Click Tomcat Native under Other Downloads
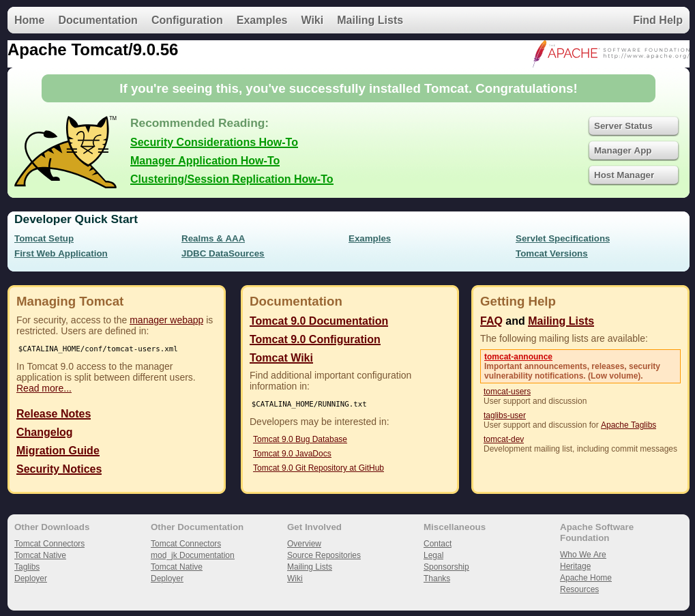This screenshot has width=695, height=616. [x=40, y=555]
